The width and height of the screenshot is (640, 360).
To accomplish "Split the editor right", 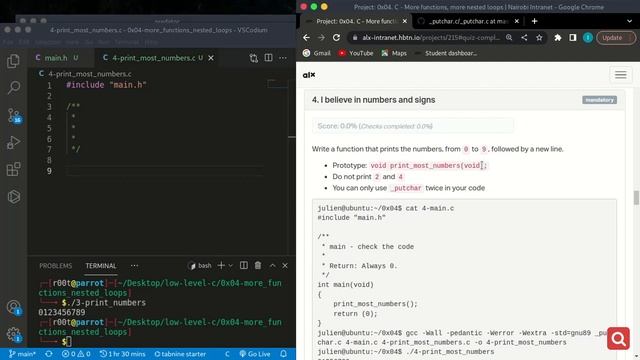I will [x=268, y=58].
